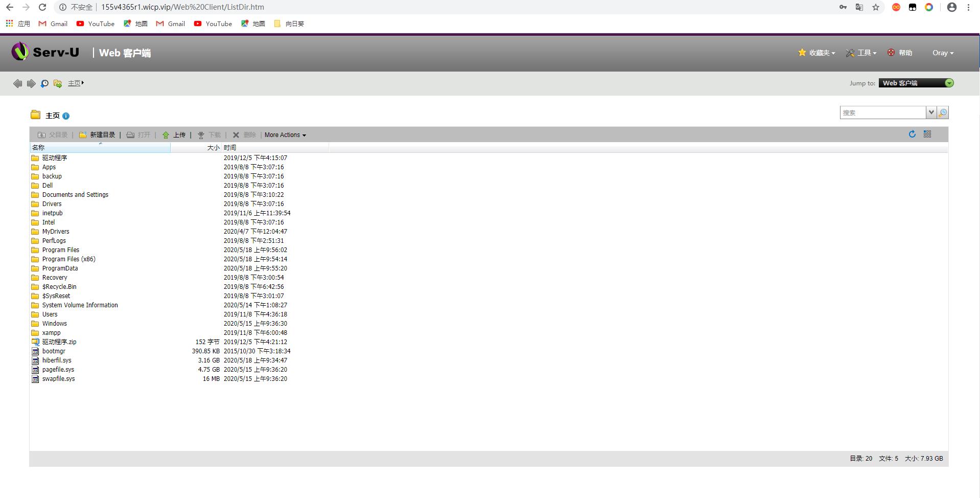Select the bootmgr file

[54, 351]
